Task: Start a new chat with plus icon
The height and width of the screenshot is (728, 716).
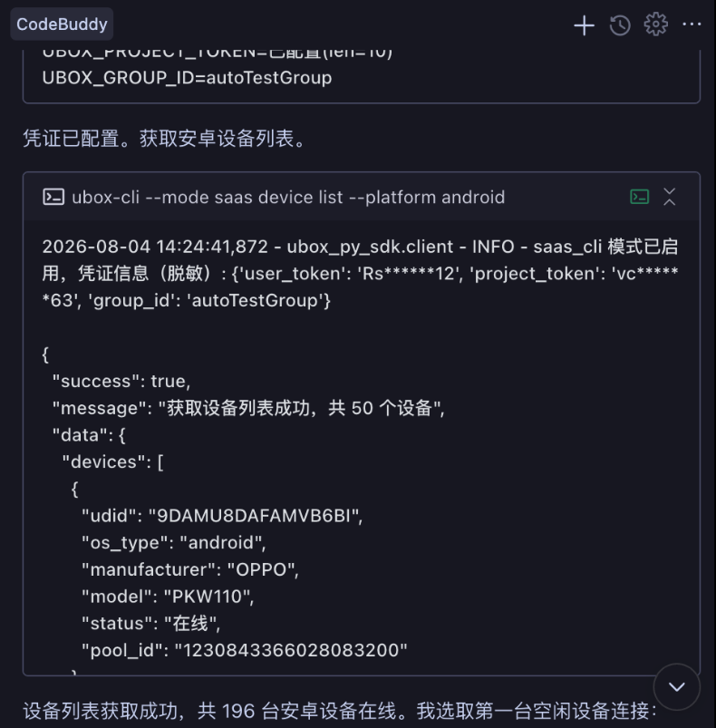Action: (x=584, y=25)
